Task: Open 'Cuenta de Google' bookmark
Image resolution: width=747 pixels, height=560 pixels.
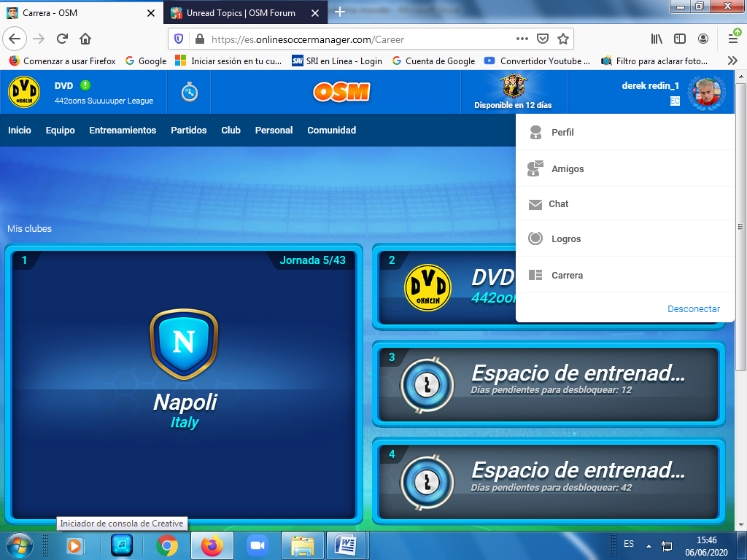Action: pos(433,61)
